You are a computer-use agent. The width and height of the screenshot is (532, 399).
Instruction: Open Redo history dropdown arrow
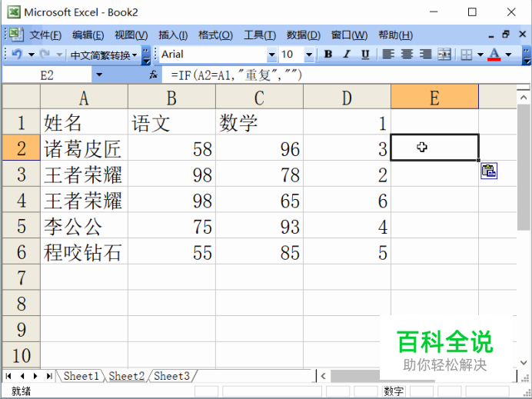coord(59,55)
